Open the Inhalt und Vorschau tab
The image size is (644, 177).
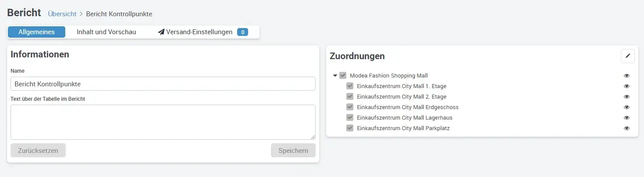pyautogui.click(x=106, y=32)
